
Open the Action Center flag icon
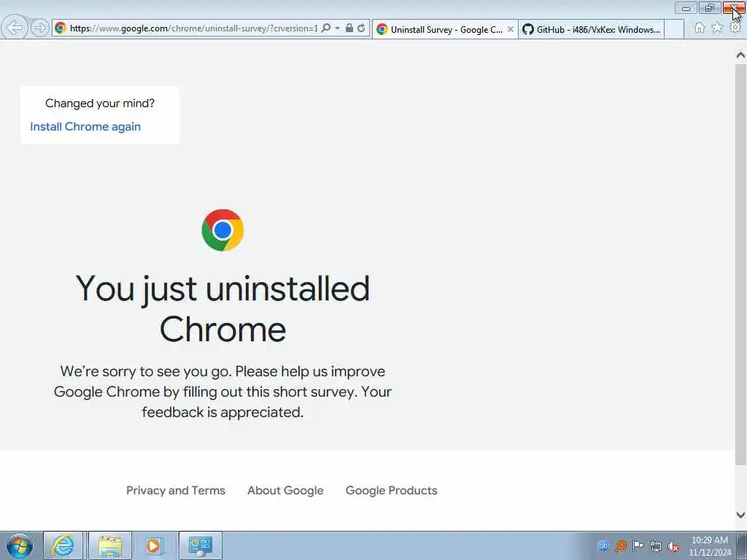coord(638,545)
